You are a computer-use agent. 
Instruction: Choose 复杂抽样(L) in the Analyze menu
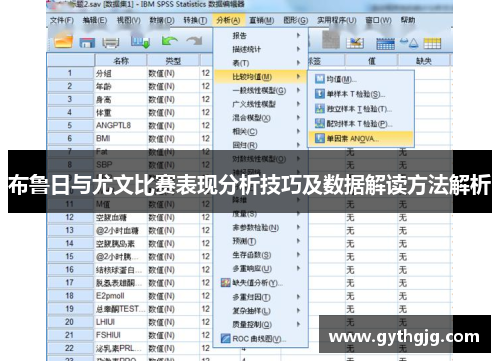pyautogui.click(x=260, y=311)
